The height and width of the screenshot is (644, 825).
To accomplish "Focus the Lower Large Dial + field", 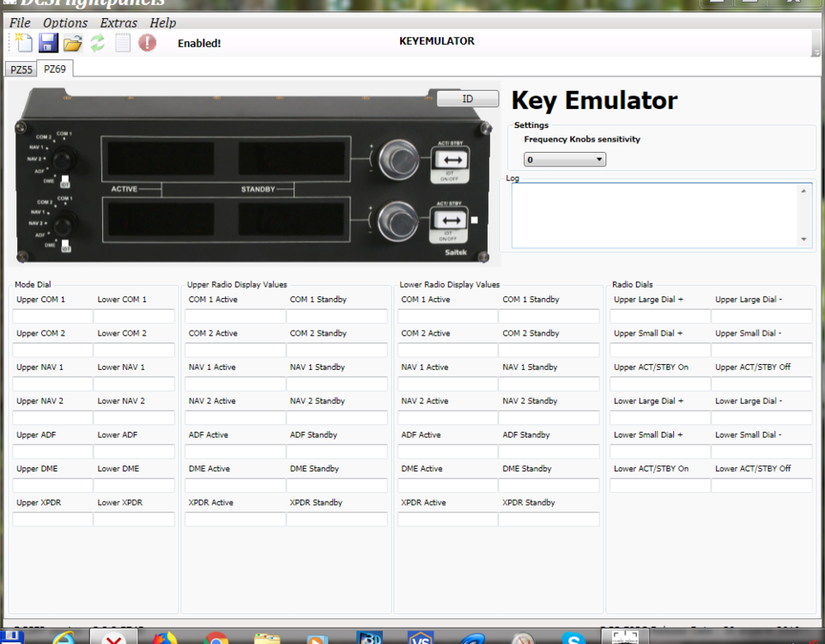I will point(660,418).
